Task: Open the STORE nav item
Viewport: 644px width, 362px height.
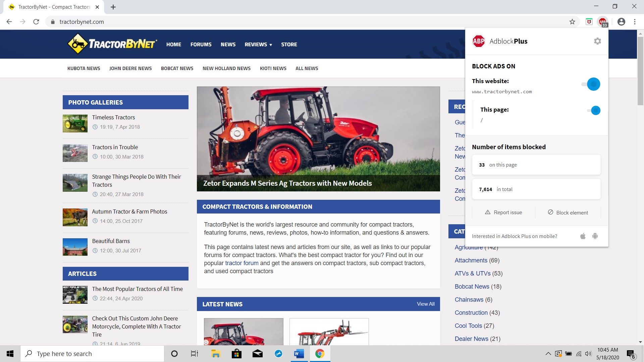Action: pos(289,45)
